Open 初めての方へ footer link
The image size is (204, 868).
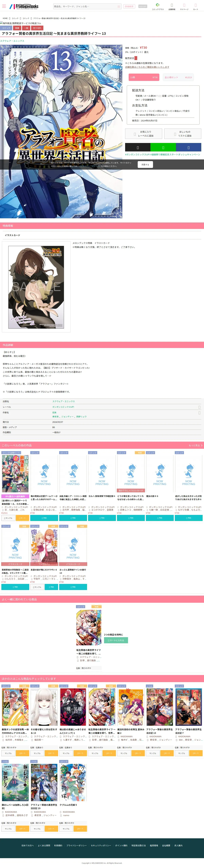tap(28, 845)
